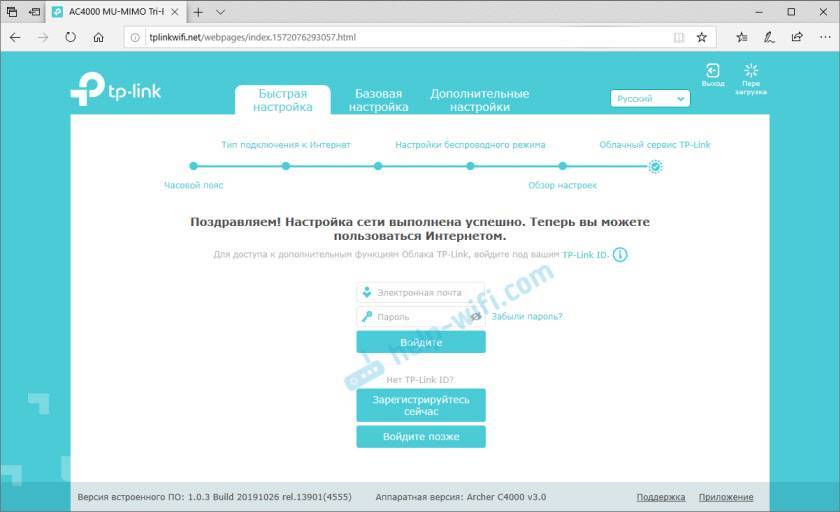Click the Часовой пояс step marker
Screen dimensions: 840x512
[x=193, y=166]
